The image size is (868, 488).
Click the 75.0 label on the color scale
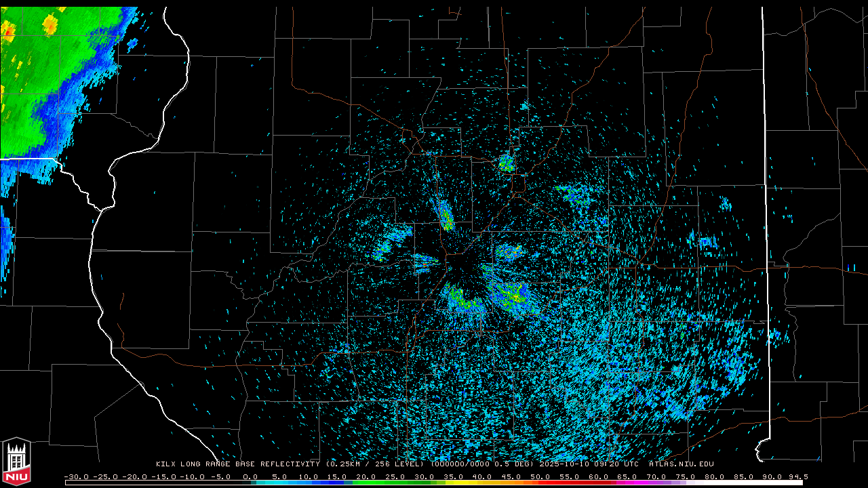(x=685, y=477)
